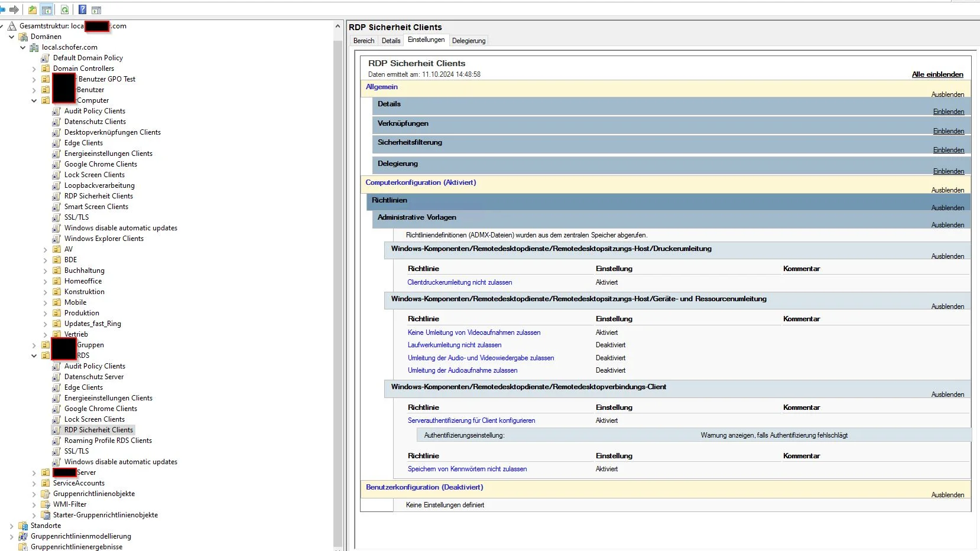Toggle the show/hide console tree toolbar icon
Screen dimensions: 980x551
(47, 9)
